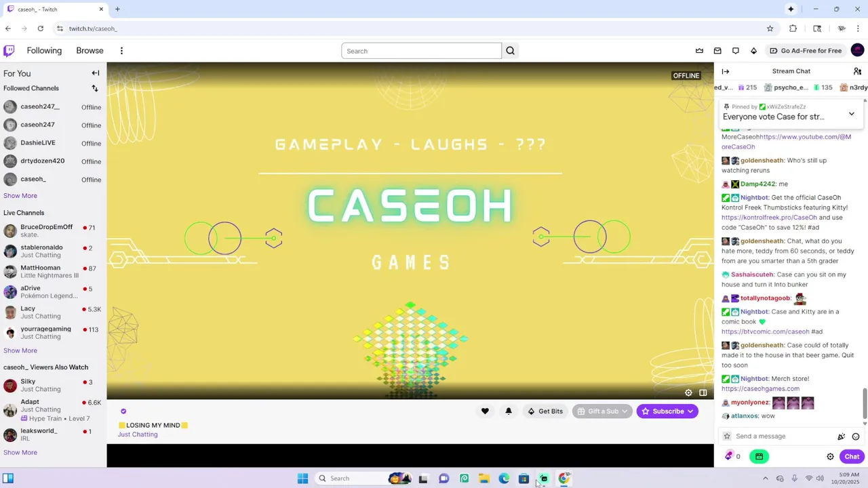Open the three-dot more menu beside Browse
Image resolution: width=868 pixels, height=488 pixels.
coord(121,51)
